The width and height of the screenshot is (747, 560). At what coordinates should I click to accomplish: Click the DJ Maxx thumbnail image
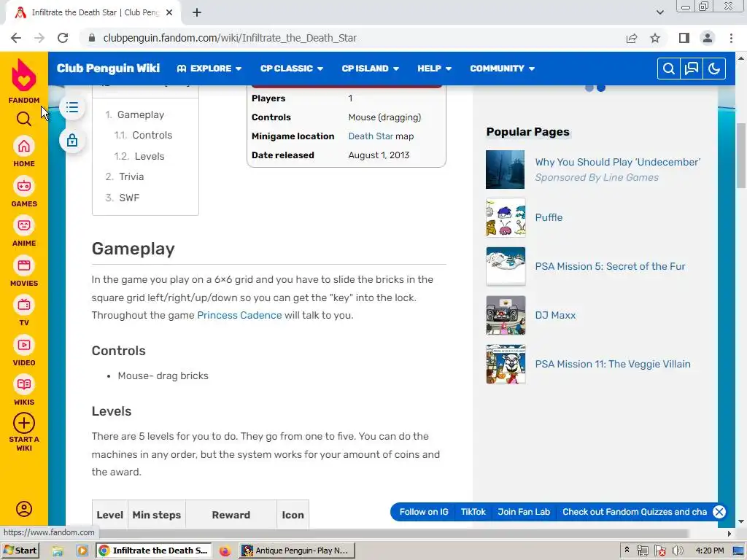(506, 315)
